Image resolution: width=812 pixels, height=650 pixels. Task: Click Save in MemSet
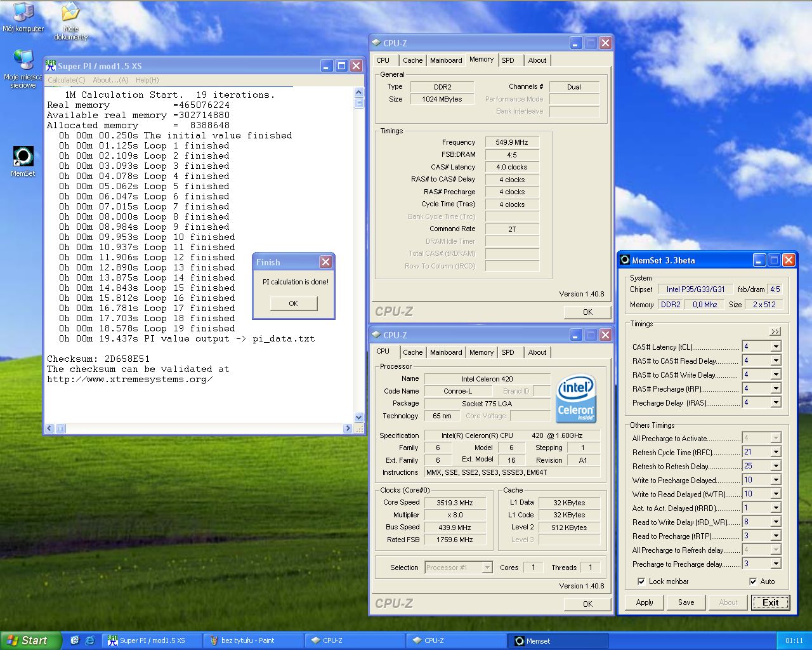click(686, 602)
